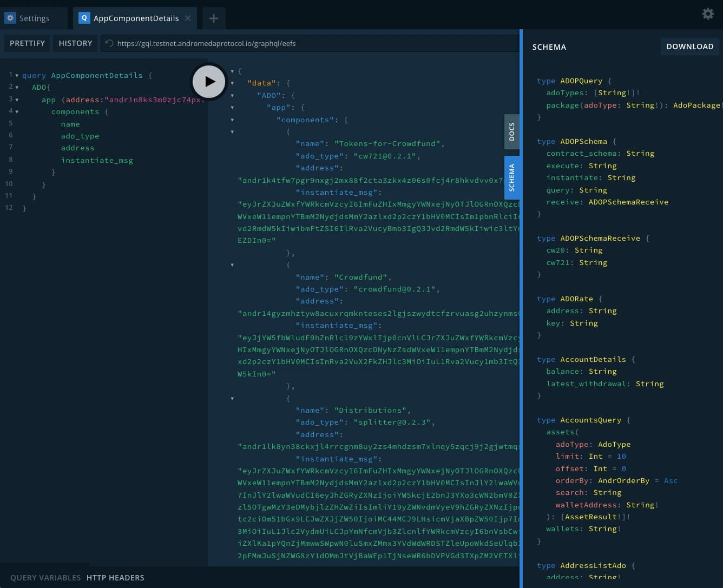Collapse the "app" node in results
This screenshot has height=588, width=723.
pos(232,107)
